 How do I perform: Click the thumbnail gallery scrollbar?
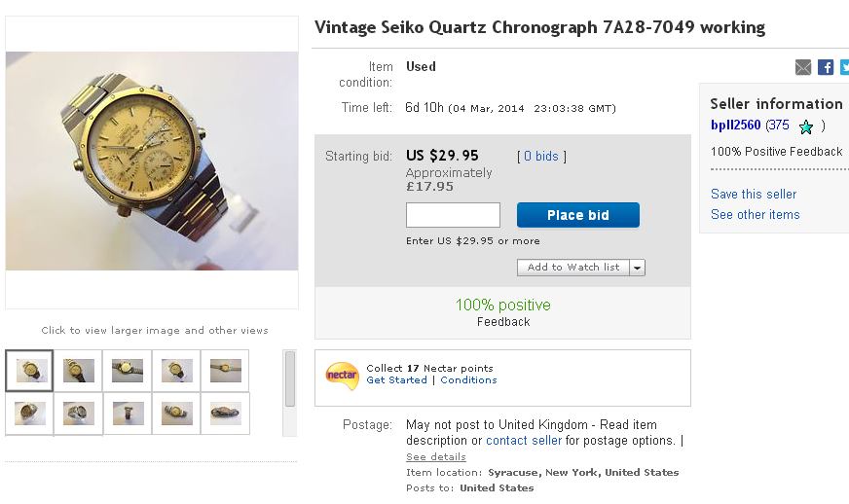click(290, 379)
